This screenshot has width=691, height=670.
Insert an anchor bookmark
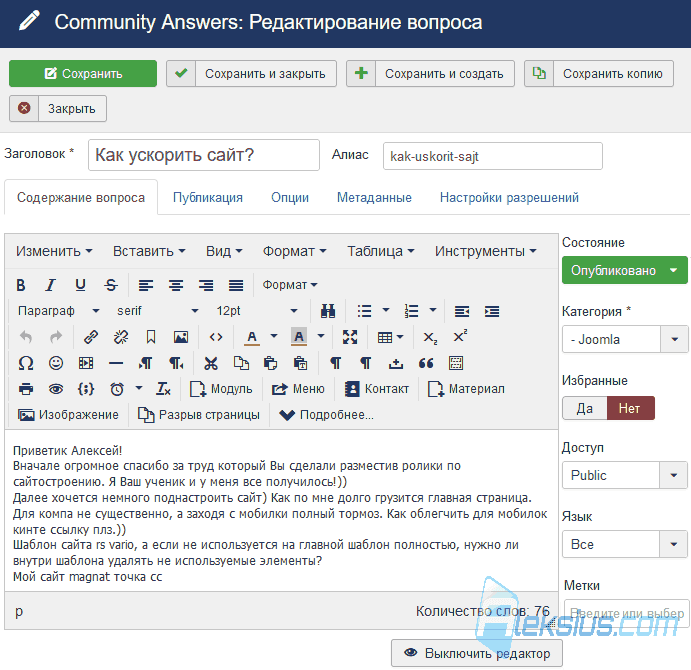(151, 337)
